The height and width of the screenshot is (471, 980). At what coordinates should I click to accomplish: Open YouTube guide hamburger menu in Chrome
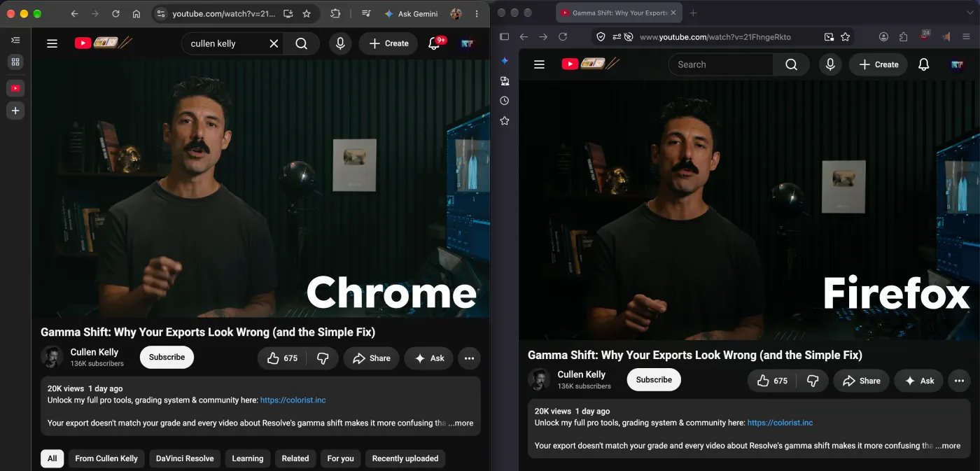(52, 43)
